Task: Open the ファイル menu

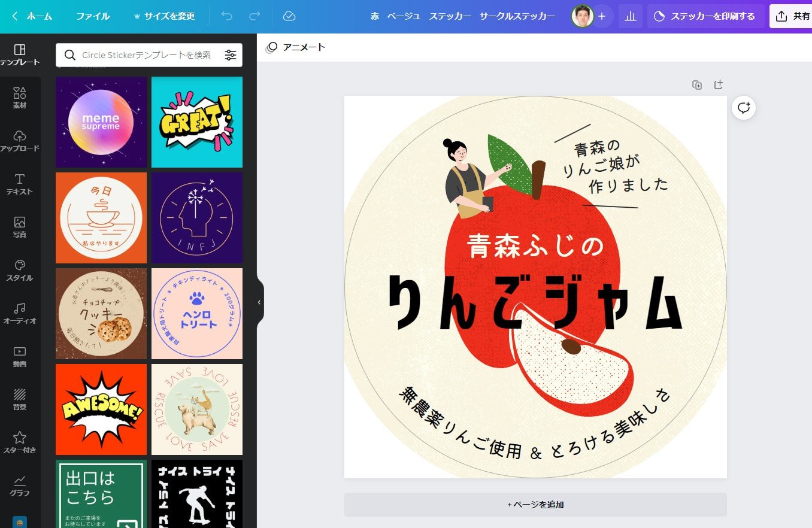Action: click(x=93, y=16)
